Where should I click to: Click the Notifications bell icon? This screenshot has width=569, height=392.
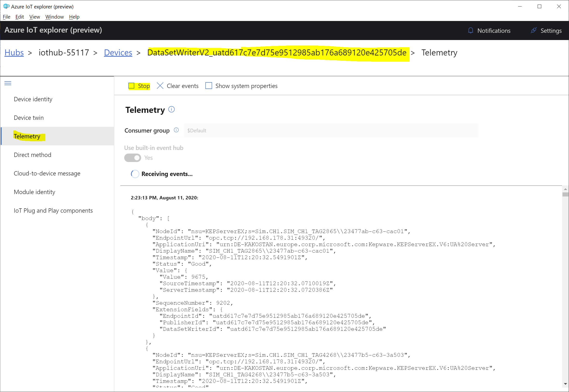470,30
